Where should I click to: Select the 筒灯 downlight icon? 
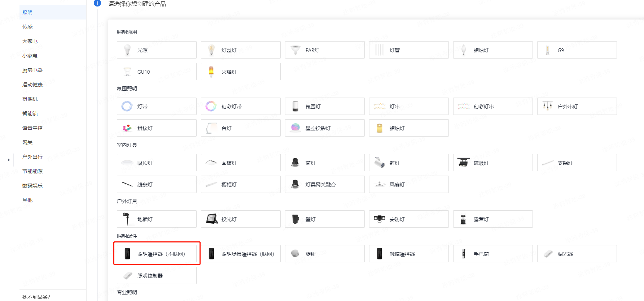295,163
